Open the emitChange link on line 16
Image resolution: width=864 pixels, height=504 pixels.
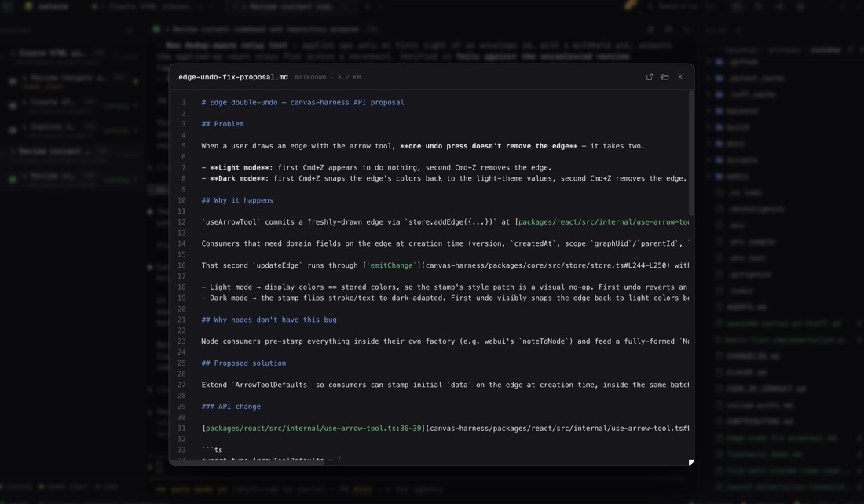click(x=391, y=265)
